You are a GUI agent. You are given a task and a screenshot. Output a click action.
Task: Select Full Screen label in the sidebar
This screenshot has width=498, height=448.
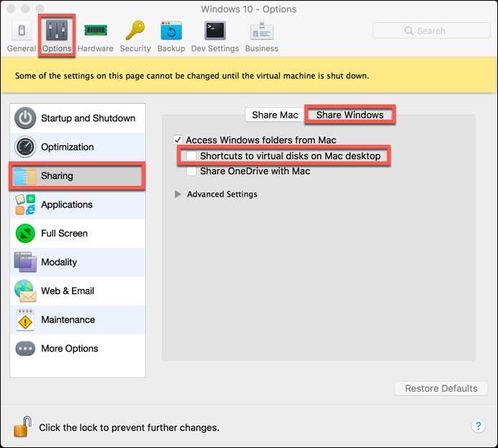tap(65, 233)
